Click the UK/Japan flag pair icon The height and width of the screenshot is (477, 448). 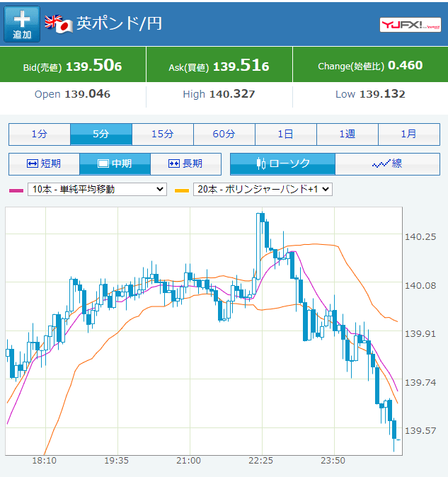(59, 24)
